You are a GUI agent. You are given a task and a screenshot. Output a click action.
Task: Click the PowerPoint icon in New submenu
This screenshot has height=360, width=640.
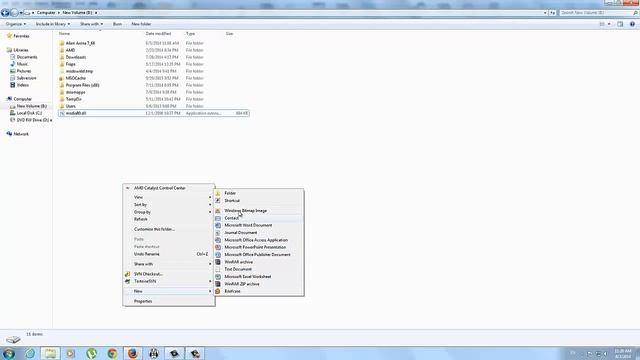pyautogui.click(x=218, y=247)
